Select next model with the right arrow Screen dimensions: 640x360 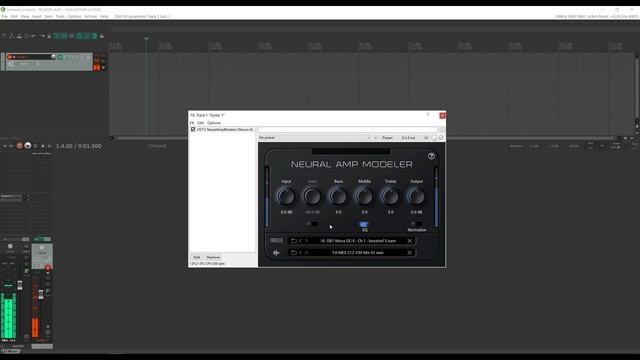coord(307,241)
